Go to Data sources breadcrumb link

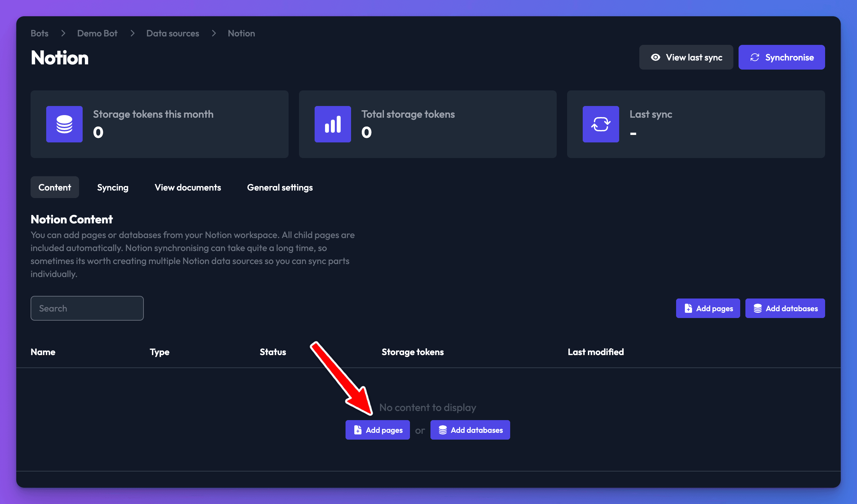tap(173, 33)
